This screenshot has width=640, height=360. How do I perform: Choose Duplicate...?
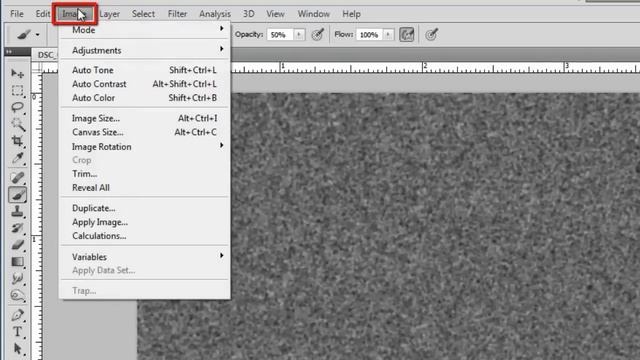tap(145, 208)
